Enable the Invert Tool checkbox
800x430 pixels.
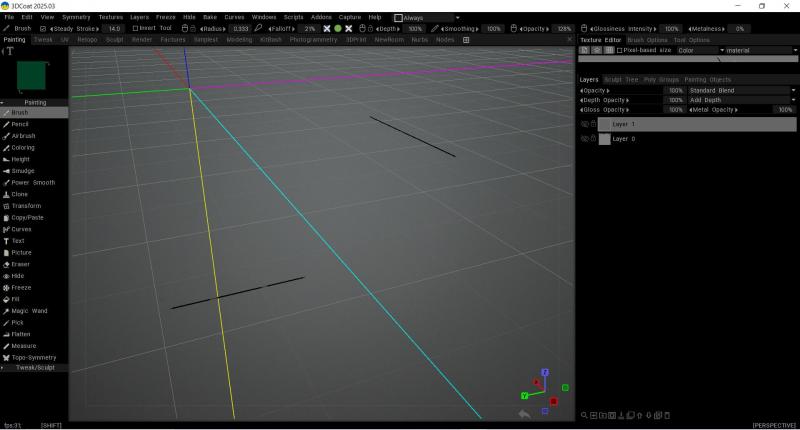[x=136, y=28]
